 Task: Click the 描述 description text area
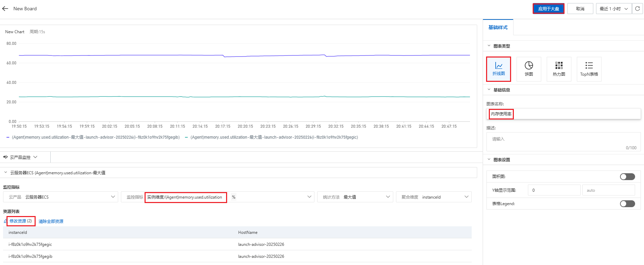click(563, 142)
